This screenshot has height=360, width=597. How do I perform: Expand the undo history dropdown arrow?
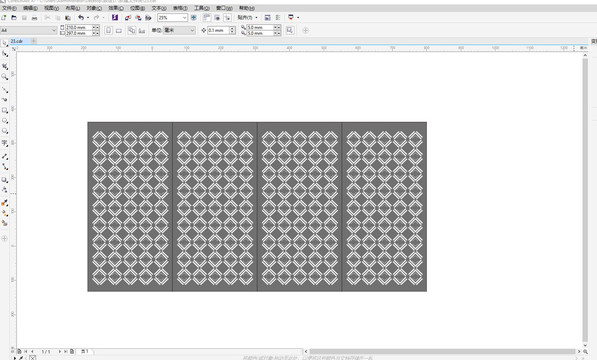(x=88, y=18)
